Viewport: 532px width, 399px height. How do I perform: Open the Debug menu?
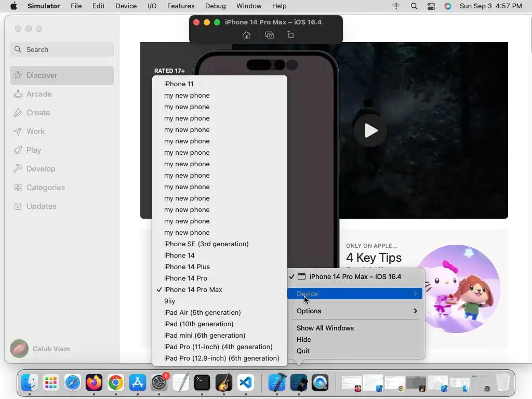pos(216,6)
